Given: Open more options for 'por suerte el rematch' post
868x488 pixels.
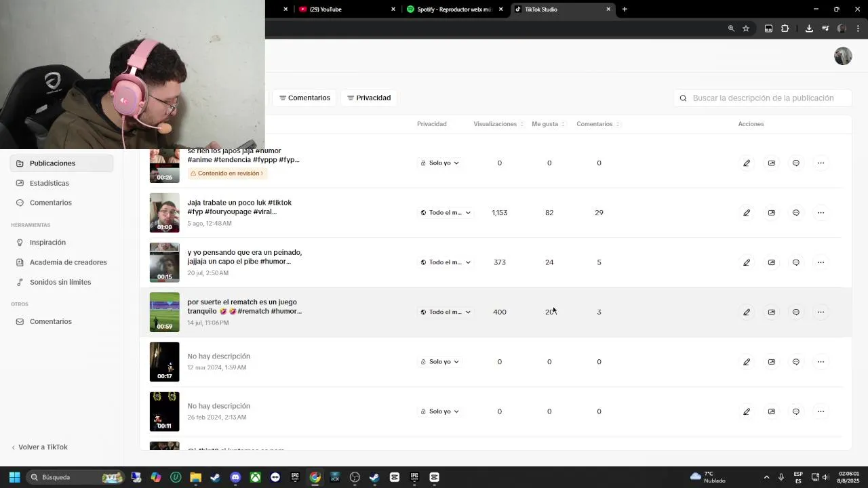Looking at the screenshot, I should (821, 312).
